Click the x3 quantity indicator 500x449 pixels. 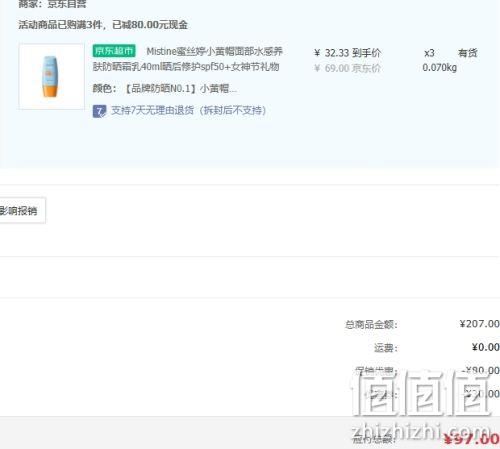429,53
